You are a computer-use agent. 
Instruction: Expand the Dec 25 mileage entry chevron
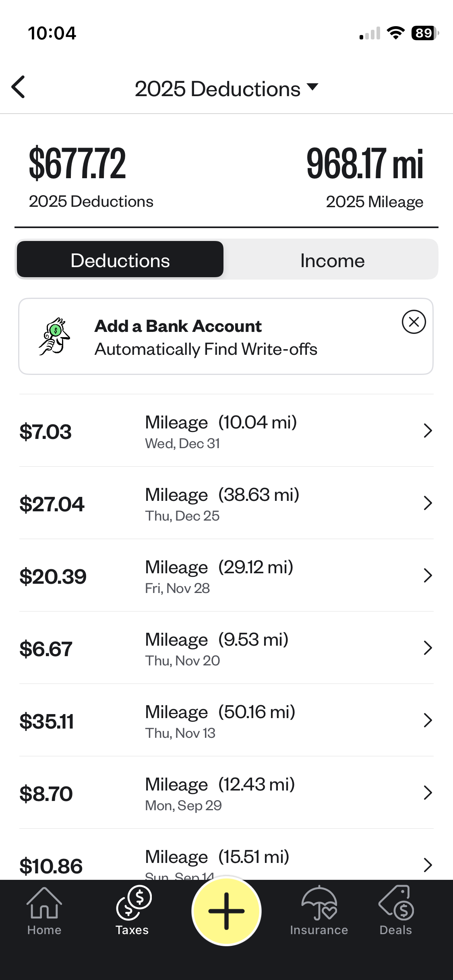coord(428,503)
